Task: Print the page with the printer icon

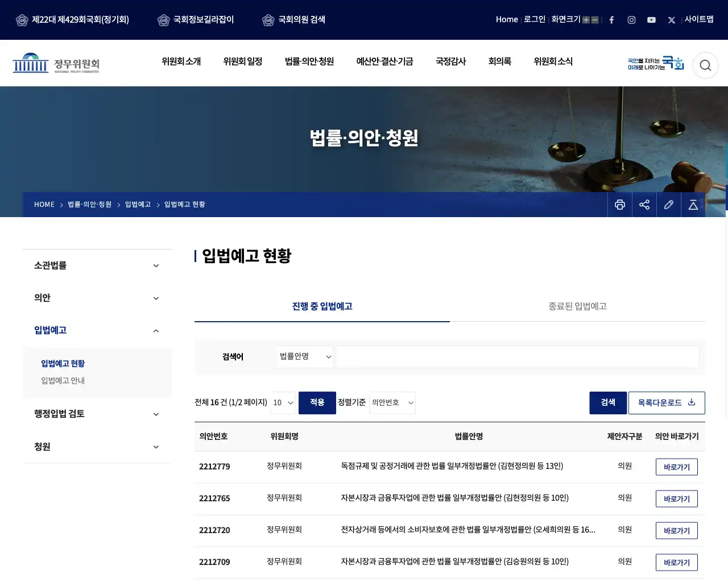Action: click(x=620, y=205)
